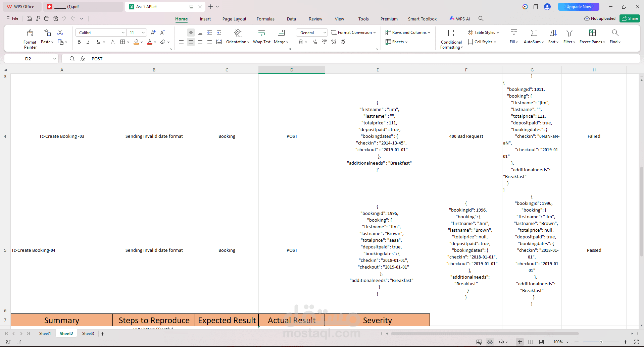Add a new sheet with plus button

point(102,334)
